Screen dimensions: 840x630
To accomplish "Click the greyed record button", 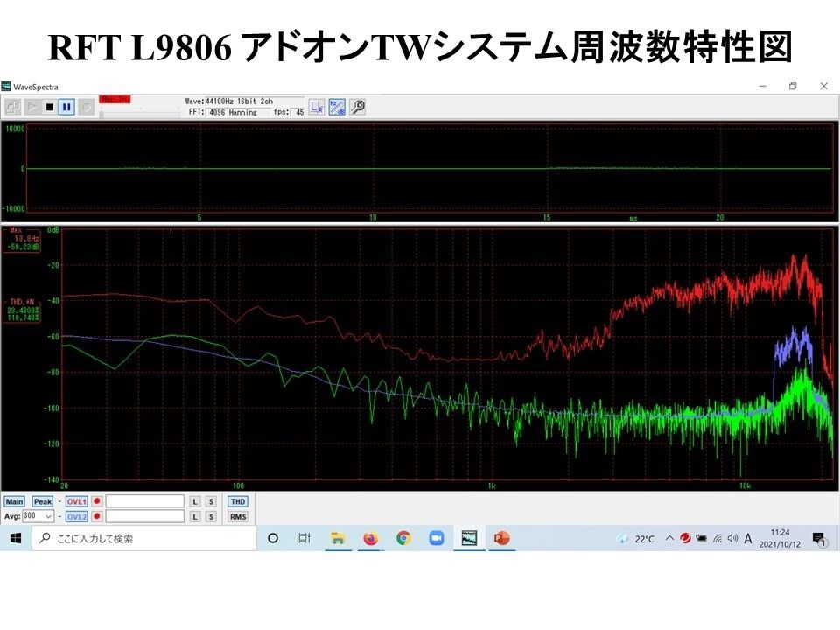I will point(86,107).
